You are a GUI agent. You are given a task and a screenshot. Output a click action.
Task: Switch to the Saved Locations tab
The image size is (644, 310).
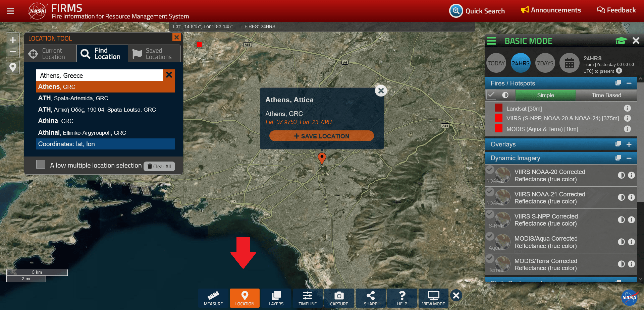click(154, 54)
